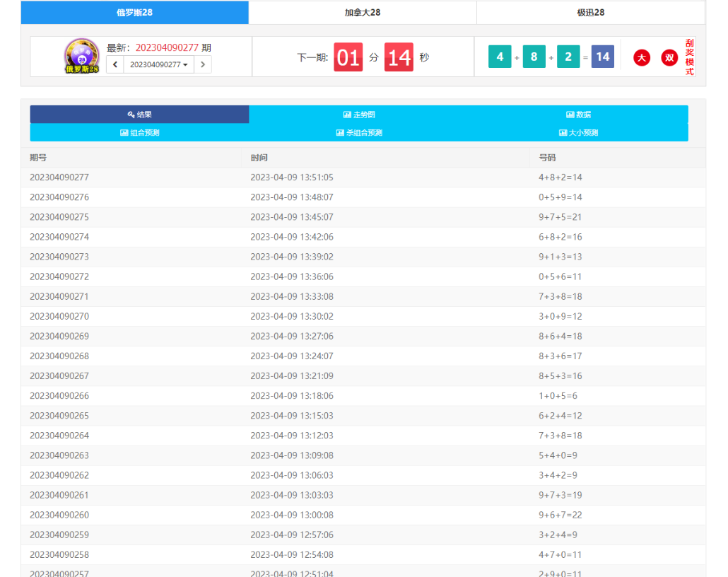Select row for period 202304090268
Image resolution: width=728 pixels, height=577 pixels.
[363, 356]
